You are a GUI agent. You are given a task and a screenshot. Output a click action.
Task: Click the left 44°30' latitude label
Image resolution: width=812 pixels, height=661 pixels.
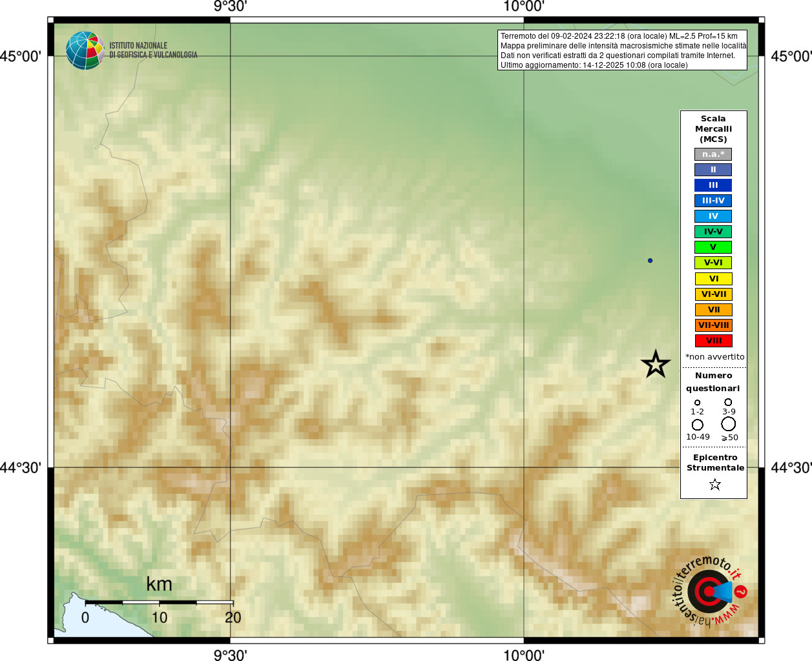point(21,467)
